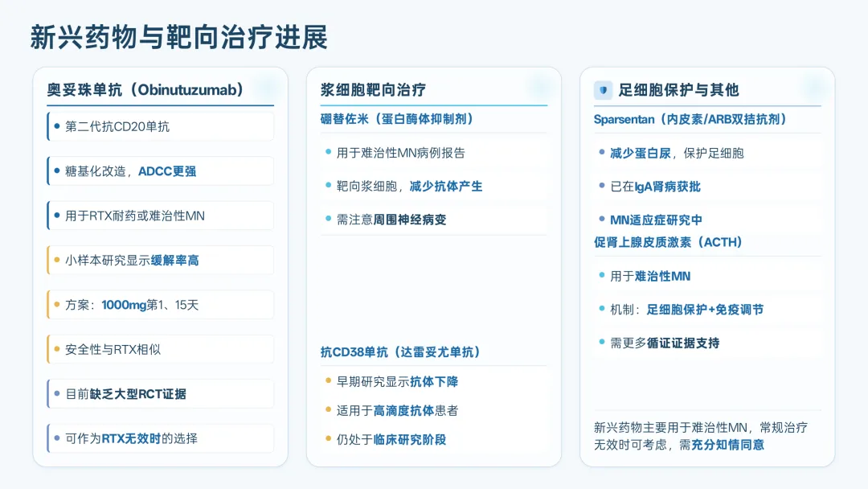Select the slide title 新兴药物与靶向治疗进展

(178, 38)
